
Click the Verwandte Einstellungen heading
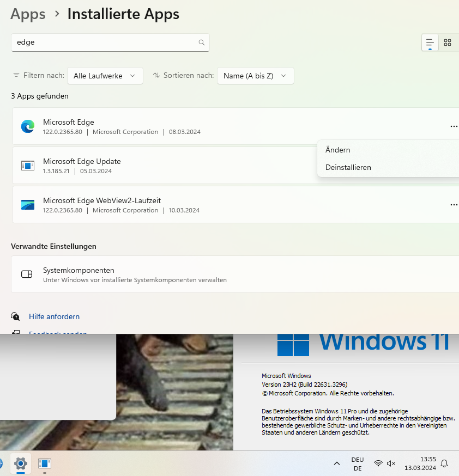point(54,246)
